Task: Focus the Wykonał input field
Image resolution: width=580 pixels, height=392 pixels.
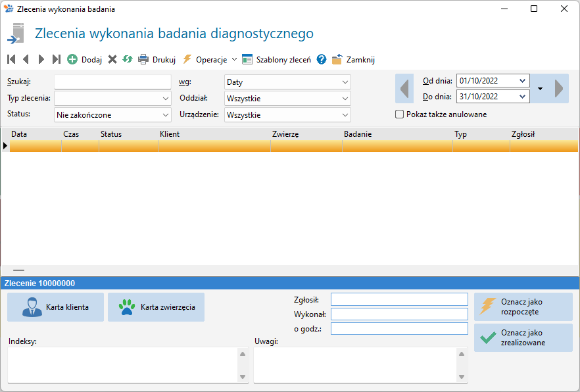Action: [400, 314]
